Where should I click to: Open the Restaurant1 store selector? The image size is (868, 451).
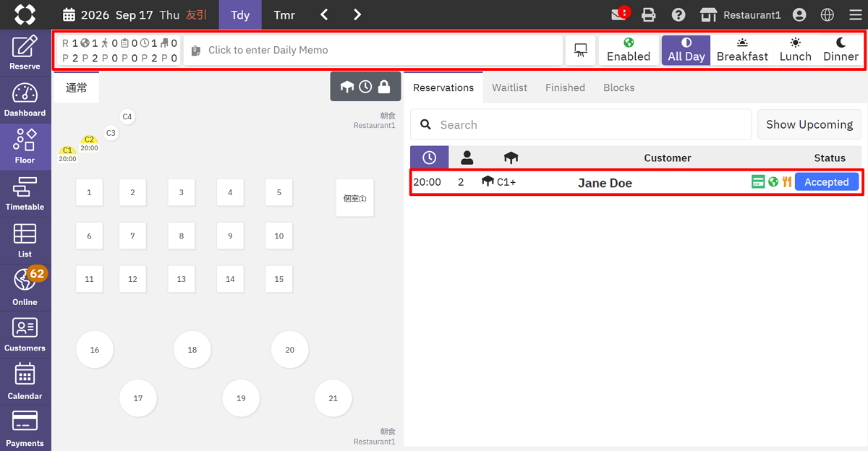740,14
